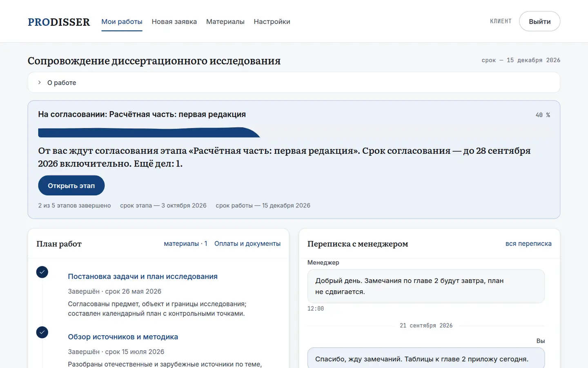Click the «12:00» message timestamp
588x368 pixels.
(316, 309)
